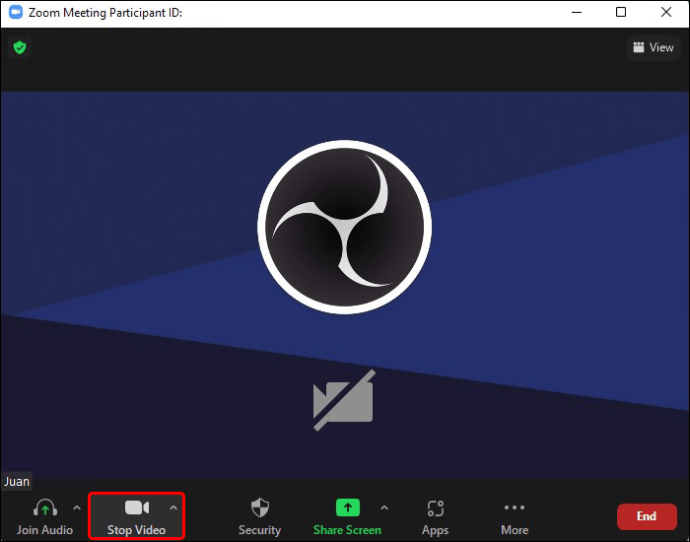The image size is (690, 542).
Task: Open the More options menu
Action: point(514,517)
